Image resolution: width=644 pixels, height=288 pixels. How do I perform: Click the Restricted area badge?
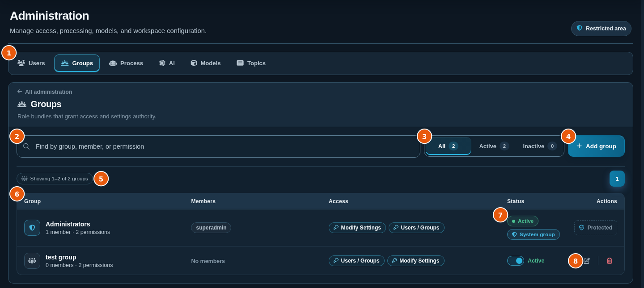point(601,29)
